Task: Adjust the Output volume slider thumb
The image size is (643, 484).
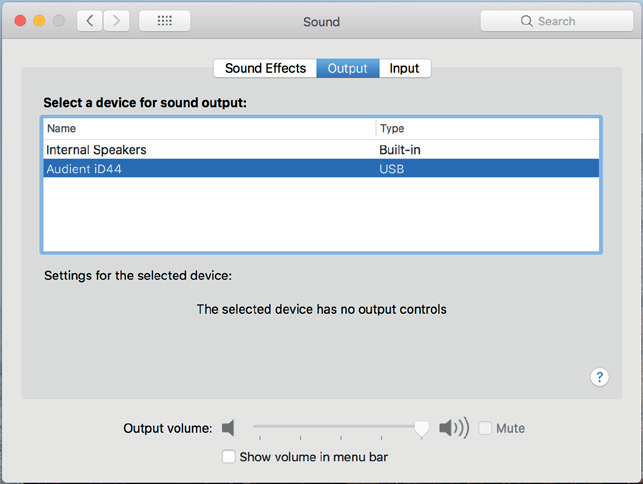Action: pyautogui.click(x=422, y=429)
